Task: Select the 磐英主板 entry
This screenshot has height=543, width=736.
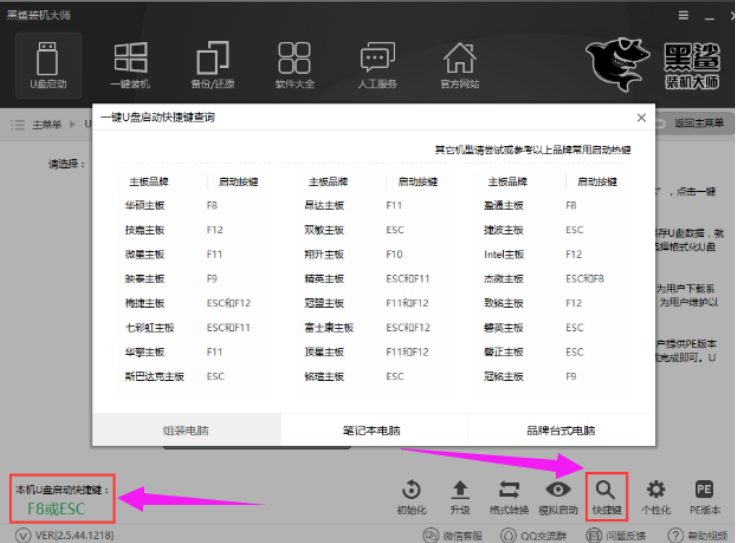Action: [504, 327]
